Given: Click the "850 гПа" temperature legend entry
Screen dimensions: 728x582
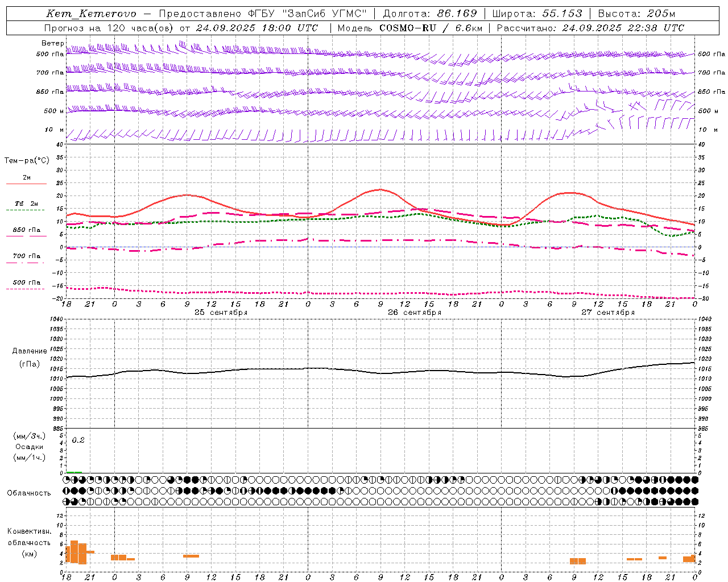Looking at the screenshot, I should pos(26,230).
